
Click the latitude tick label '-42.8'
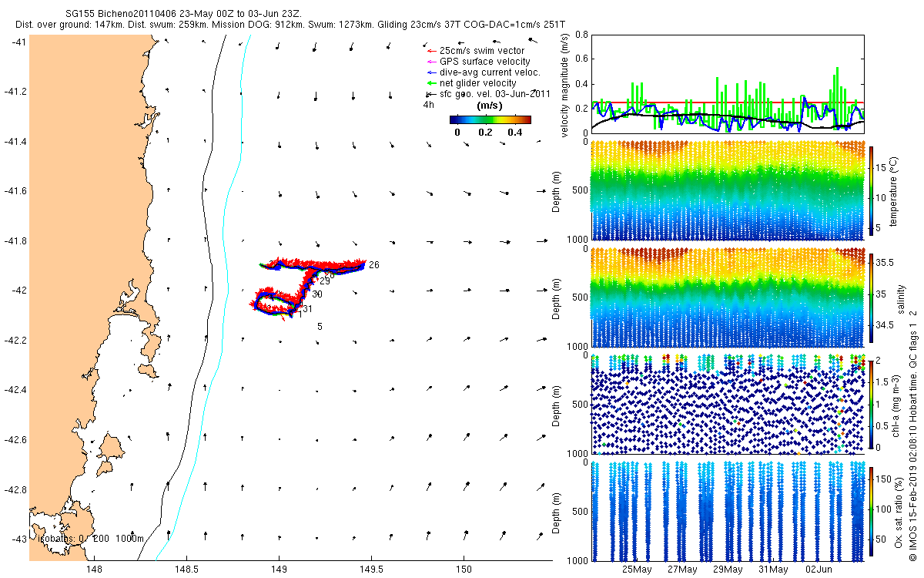pos(14,489)
